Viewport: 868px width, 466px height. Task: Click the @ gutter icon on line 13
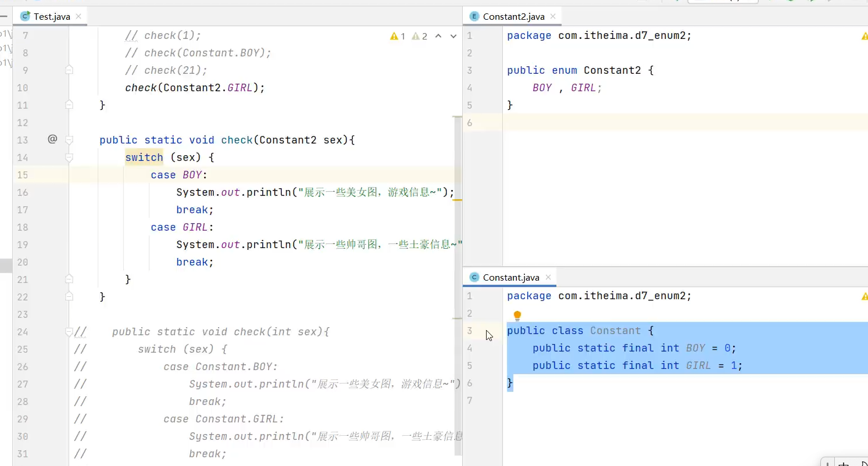coord(52,139)
